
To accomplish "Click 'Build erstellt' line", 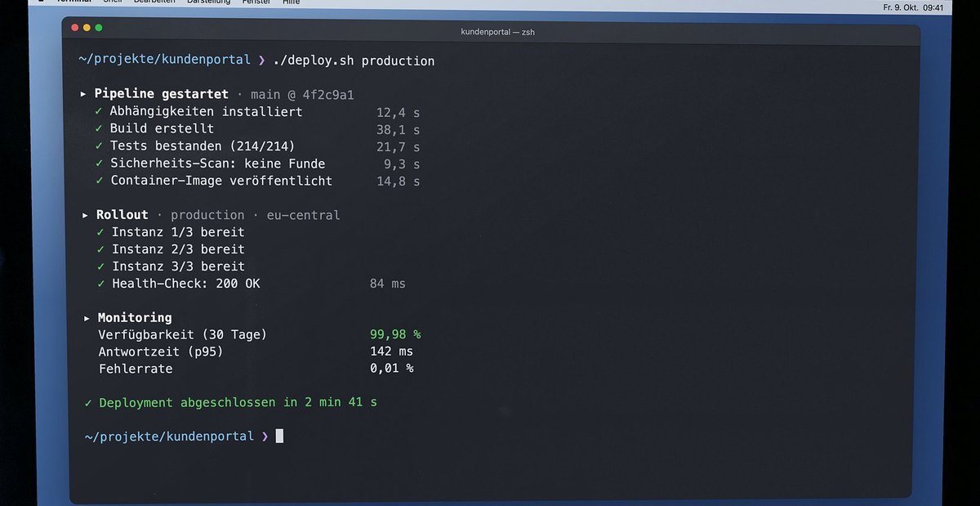I will (x=162, y=129).
